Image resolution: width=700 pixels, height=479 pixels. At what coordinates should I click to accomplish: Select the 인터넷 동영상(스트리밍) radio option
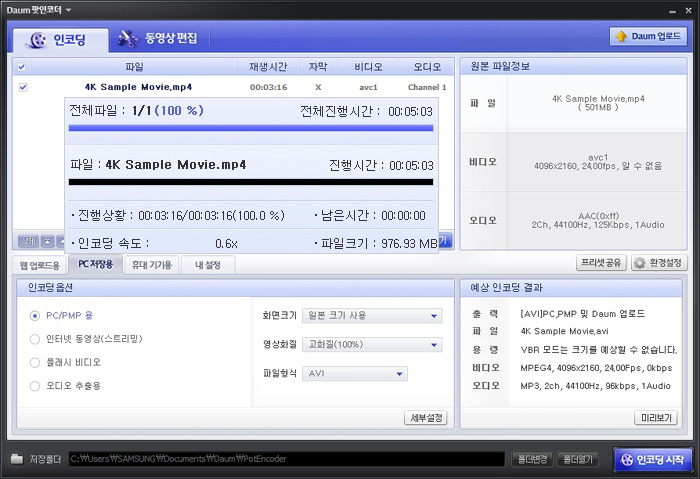click(37, 339)
